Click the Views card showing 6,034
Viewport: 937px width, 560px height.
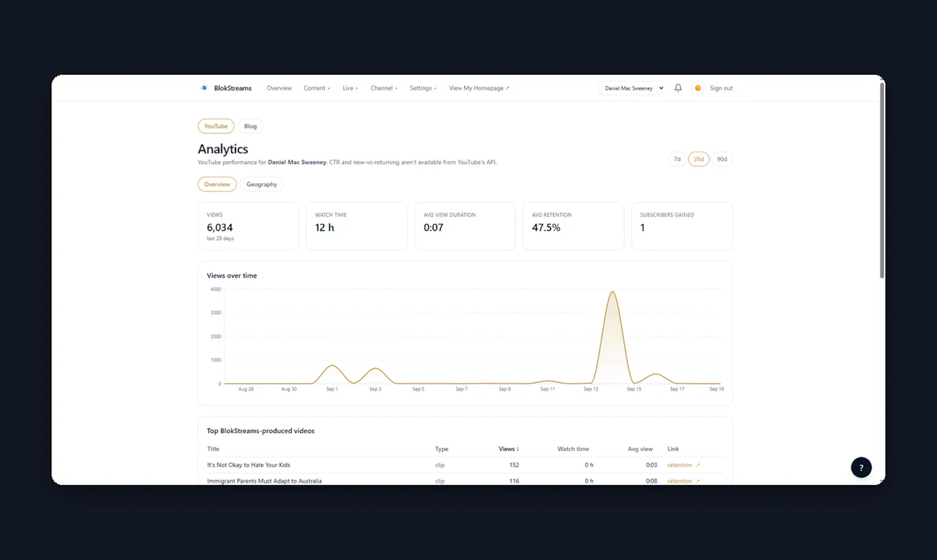(x=248, y=226)
